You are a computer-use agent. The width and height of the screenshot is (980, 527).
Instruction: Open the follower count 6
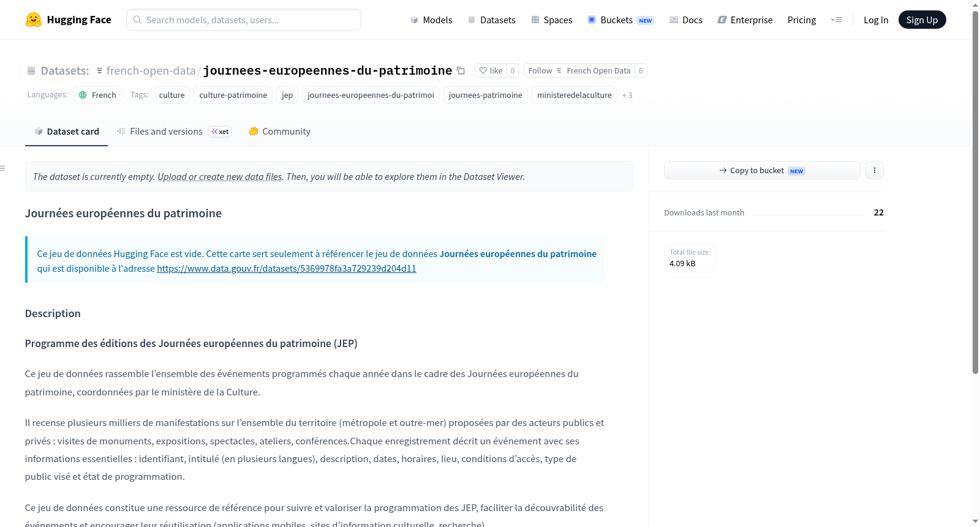tap(641, 70)
